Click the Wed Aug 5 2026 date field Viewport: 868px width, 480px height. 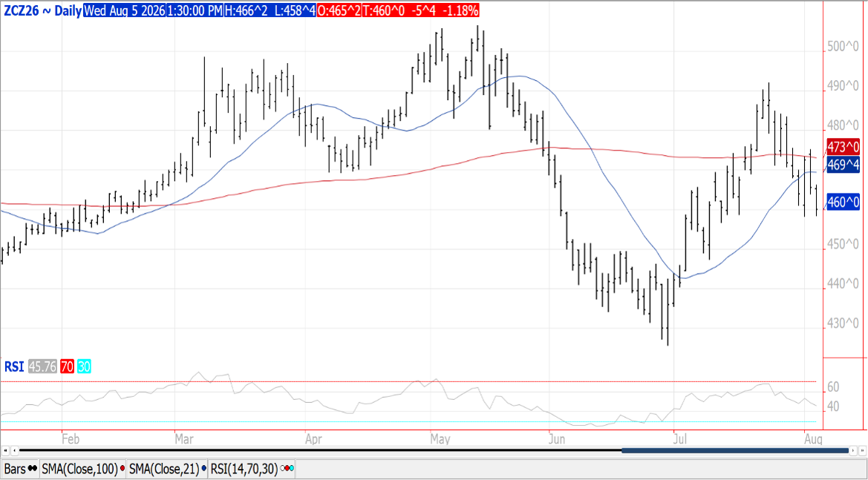point(124,10)
